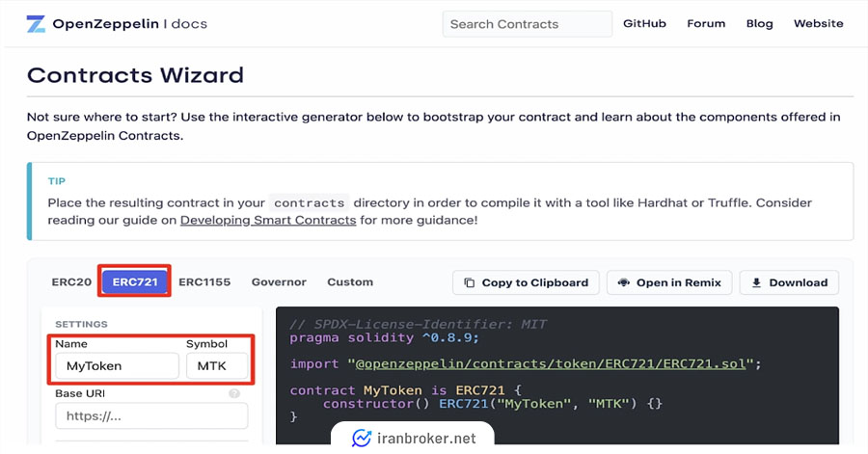Click the Download button
Image resolution: width=868 pixels, height=454 pixels.
(x=789, y=282)
